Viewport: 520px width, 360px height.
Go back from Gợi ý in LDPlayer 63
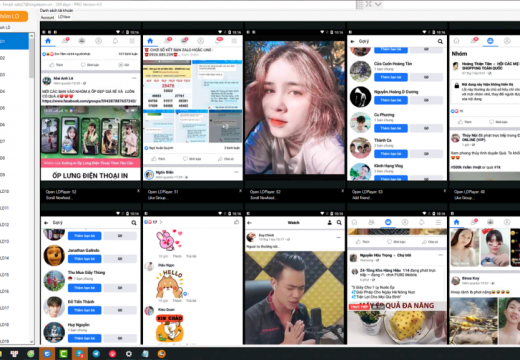pyautogui.click(x=352, y=41)
